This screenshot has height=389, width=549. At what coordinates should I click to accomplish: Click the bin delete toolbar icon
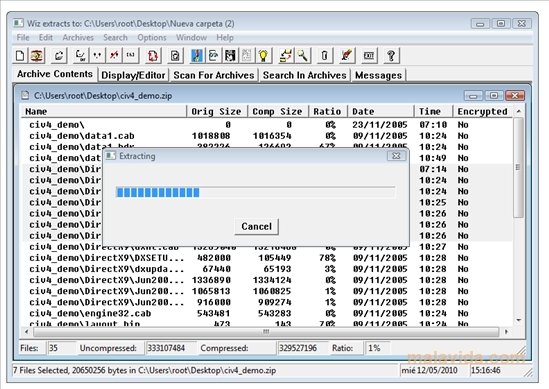(x=325, y=56)
